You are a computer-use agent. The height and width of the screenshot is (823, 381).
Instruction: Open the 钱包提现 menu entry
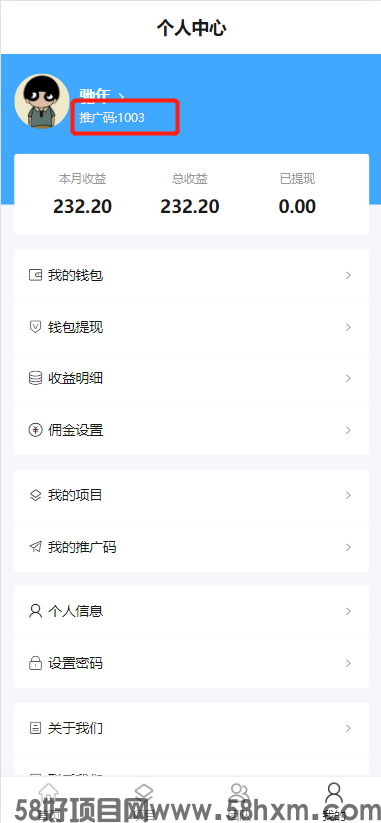pos(191,327)
